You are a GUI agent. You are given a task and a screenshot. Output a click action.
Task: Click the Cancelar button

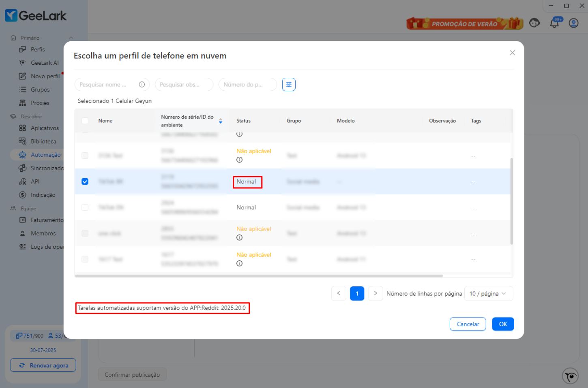(x=468, y=324)
